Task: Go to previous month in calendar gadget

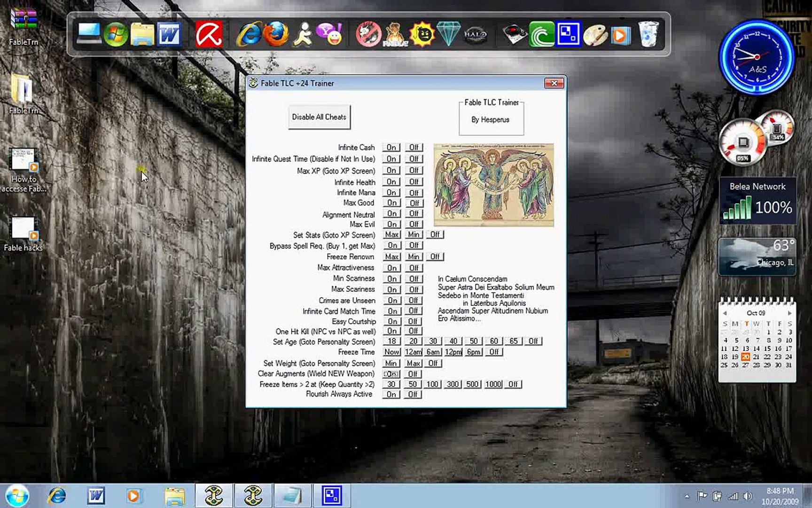Action: coord(725,313)
